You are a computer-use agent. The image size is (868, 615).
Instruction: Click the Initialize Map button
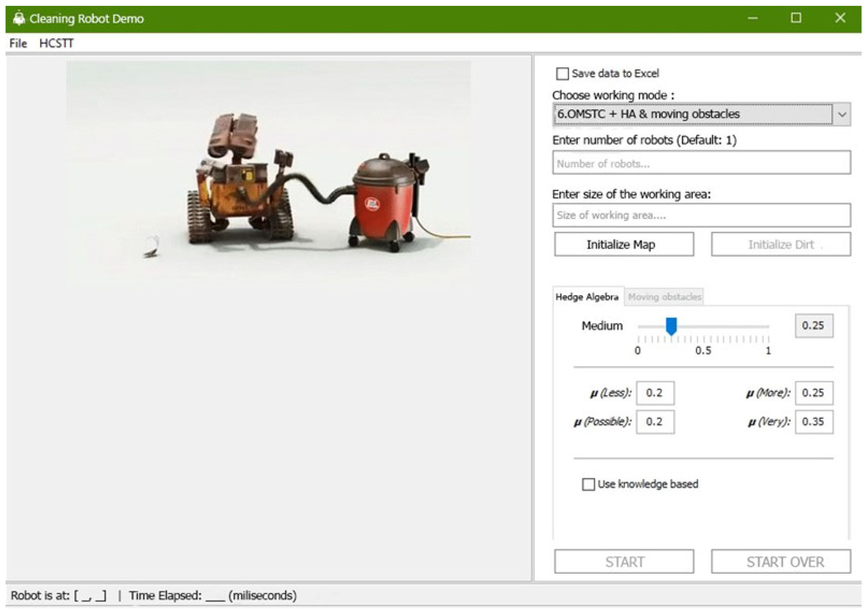pos(624,244)
